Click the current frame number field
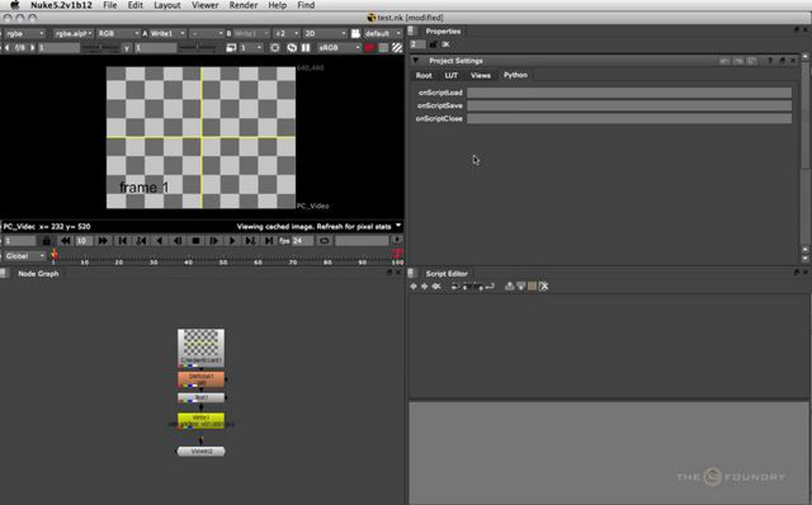 [20, 241]
